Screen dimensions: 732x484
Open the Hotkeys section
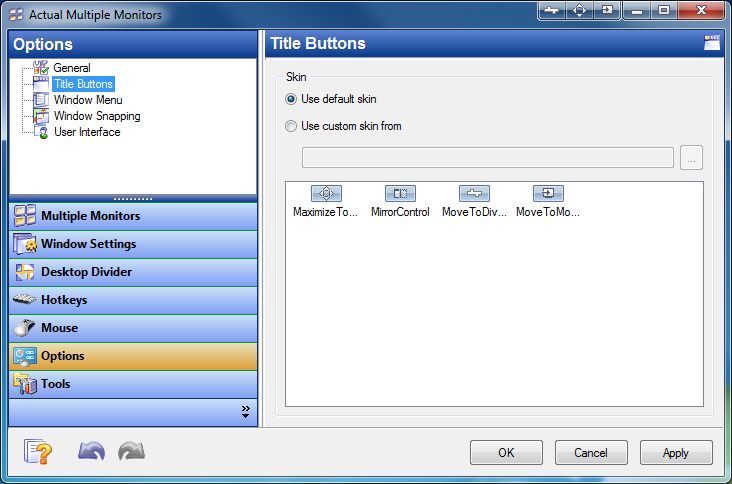[133, 300]
